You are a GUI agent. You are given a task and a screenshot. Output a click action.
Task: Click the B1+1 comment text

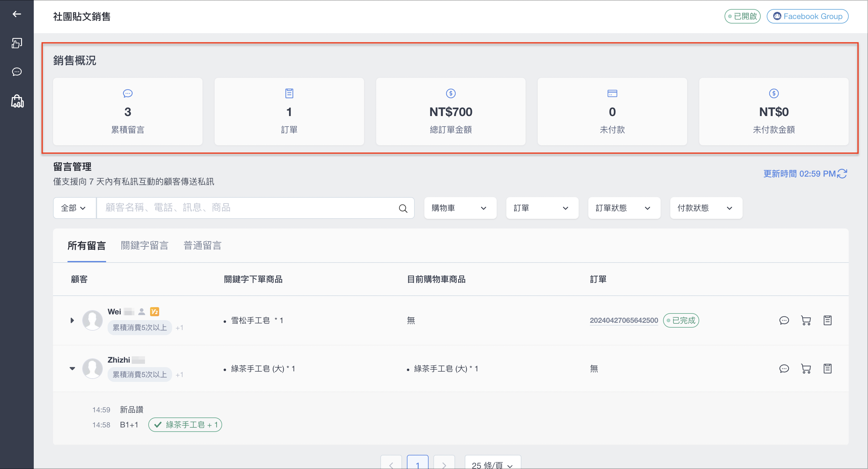tap(129, 425)
